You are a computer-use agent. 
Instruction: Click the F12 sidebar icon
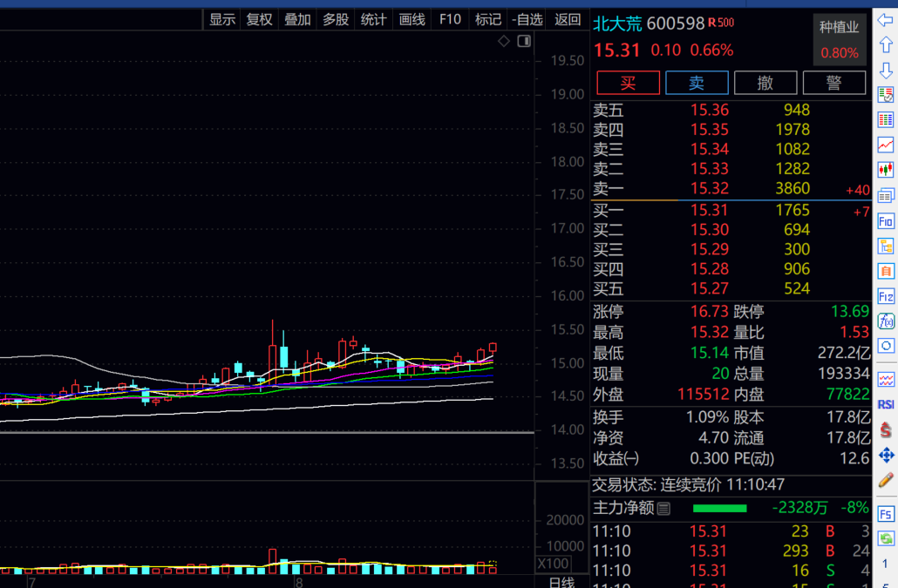pyautogui.click(x=886, y=296)
